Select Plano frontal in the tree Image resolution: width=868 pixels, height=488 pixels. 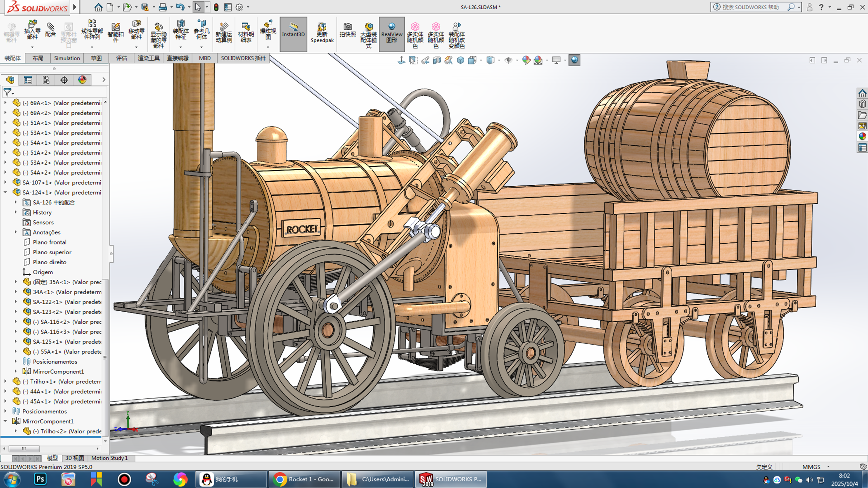point(50,242)
